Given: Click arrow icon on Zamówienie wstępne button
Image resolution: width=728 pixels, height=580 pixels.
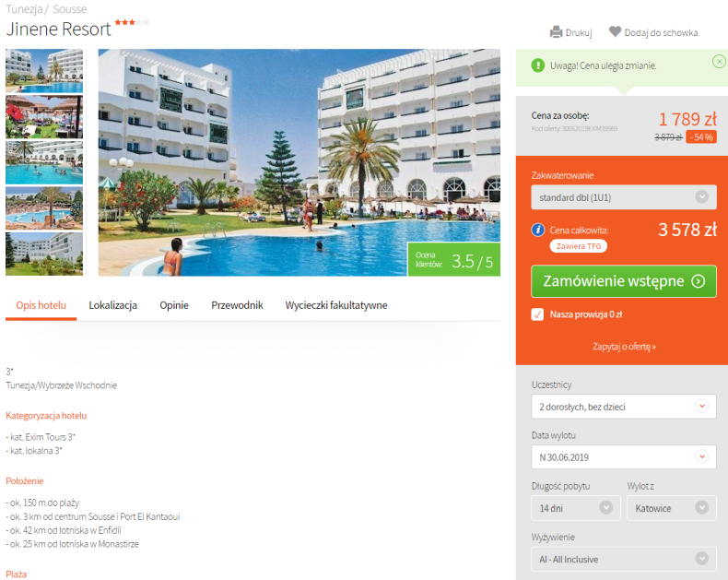Looking at the screenshot, I should click(x=698, y=280).
